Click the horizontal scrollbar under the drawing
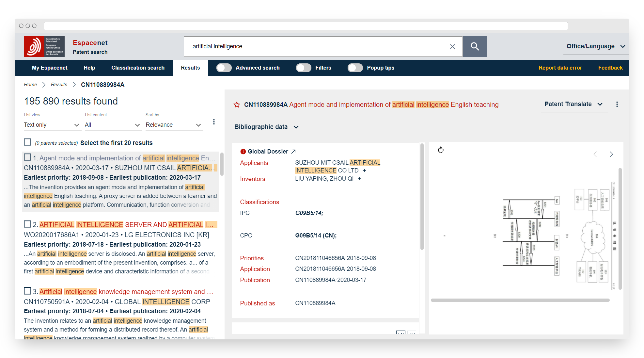The height and width of the screenshot is (358, 644). coord(520,300)
